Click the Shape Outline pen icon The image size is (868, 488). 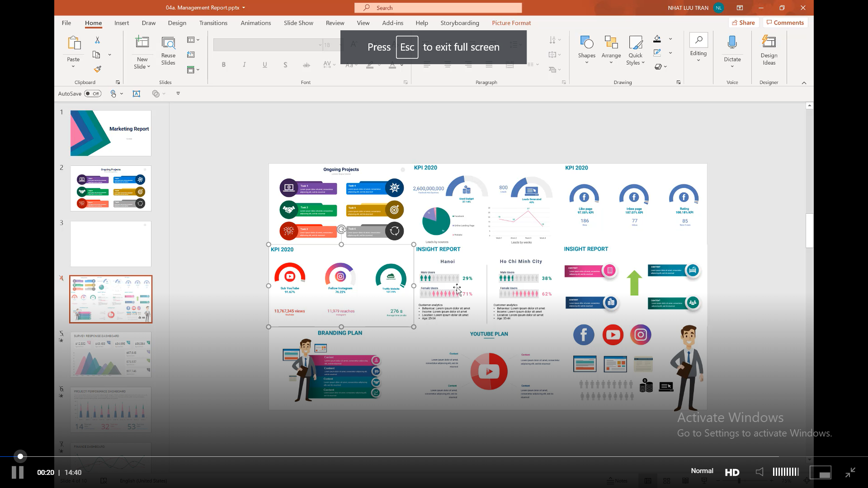[x=657, y=53]
